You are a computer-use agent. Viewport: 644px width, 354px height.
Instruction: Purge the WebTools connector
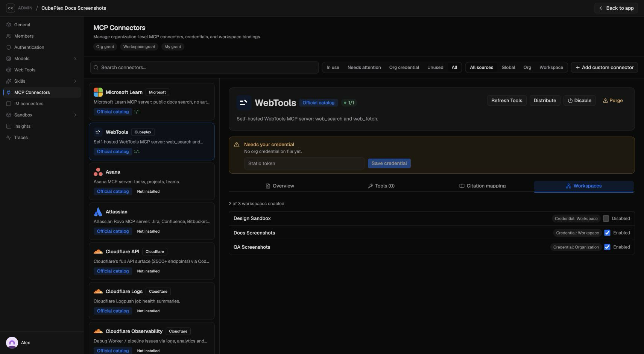click(x=613, y=101)
